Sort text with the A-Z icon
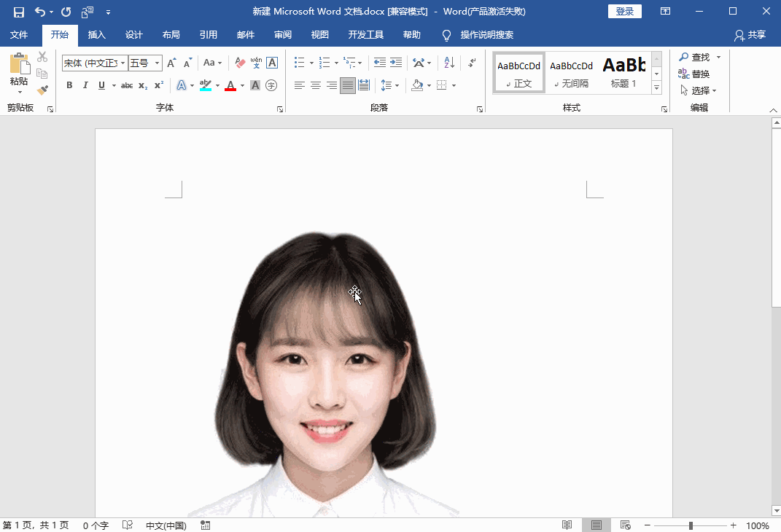The image size is (781, 532). [449, 63]
